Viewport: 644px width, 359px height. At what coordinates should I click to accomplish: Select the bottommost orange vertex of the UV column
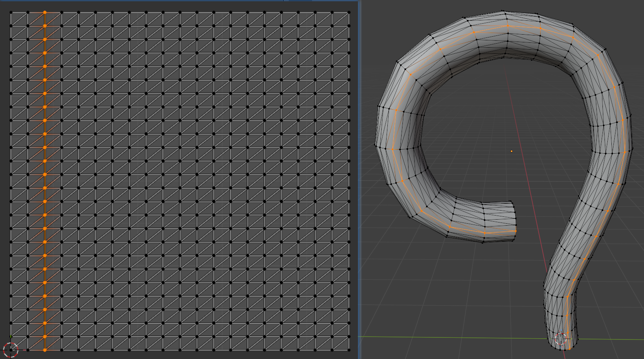pyautogui.click(x=45, y=350)
